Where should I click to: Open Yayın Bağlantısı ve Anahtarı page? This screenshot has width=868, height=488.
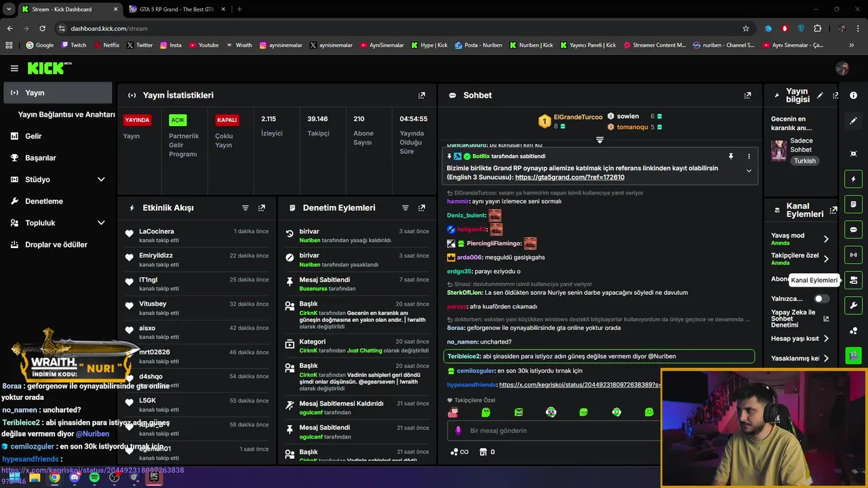[x=66, y=115]
